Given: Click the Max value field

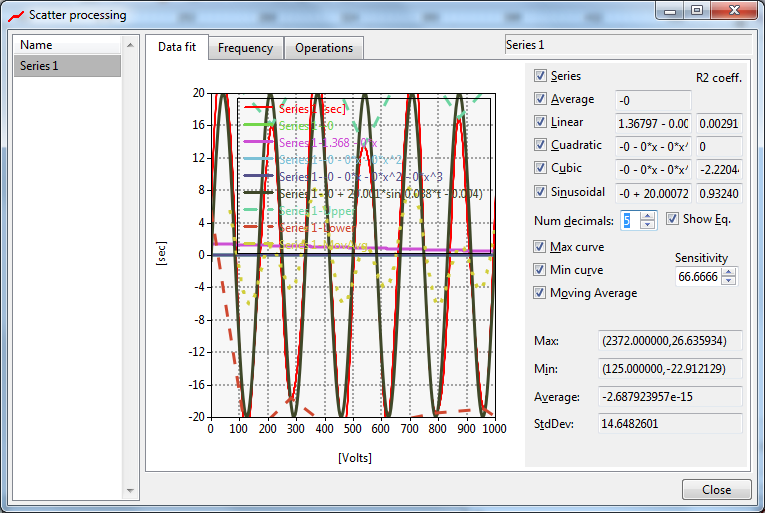Looking at the screenshot, I should [x=670, y=341].
